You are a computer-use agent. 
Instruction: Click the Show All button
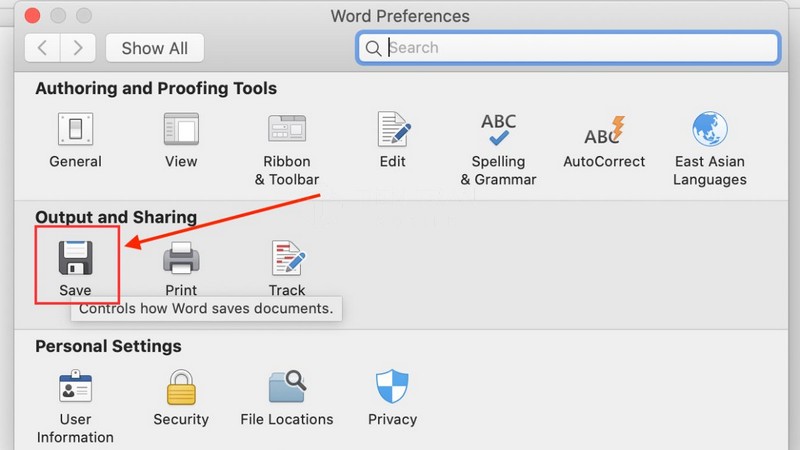155,48
